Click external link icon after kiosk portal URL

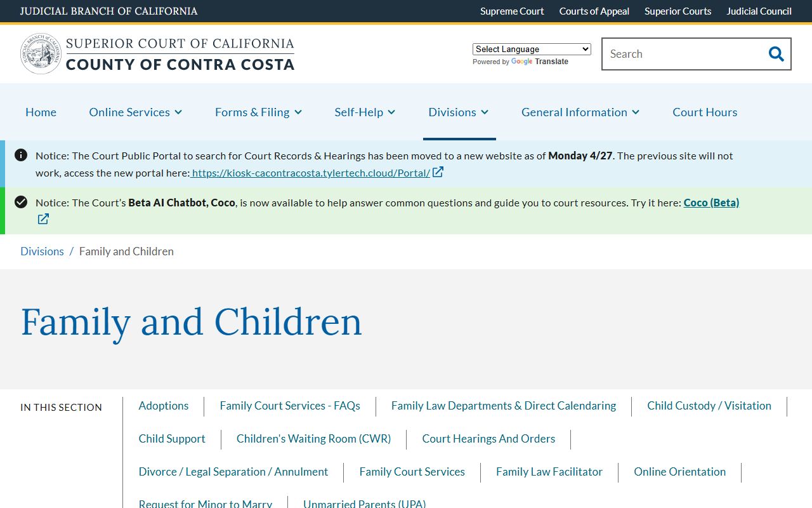[x=438, y=172]
